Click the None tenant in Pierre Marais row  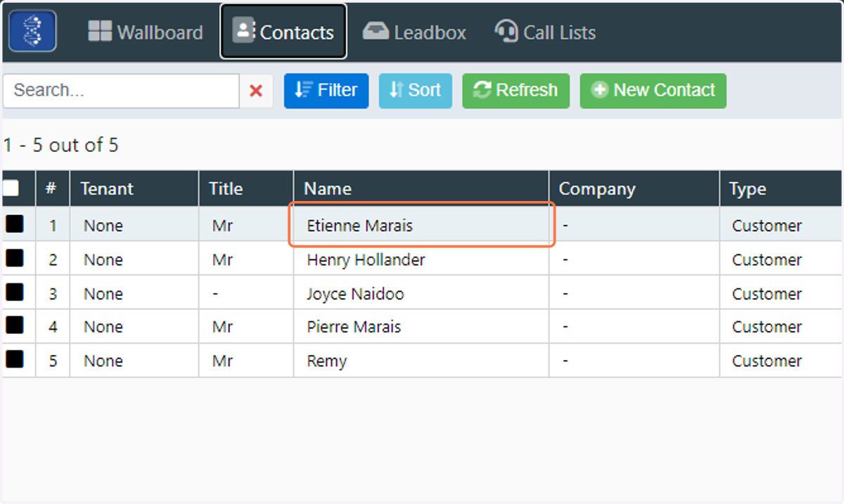coord(103,327)
